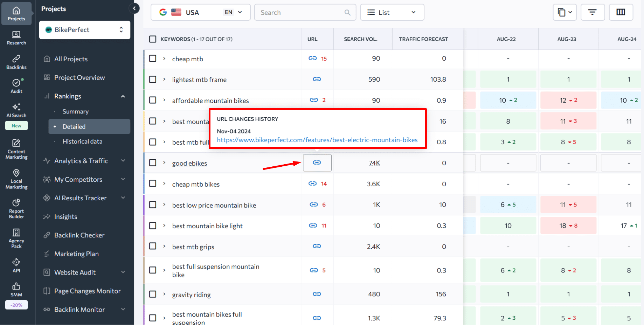Open SMM in the left rail
The image size is (644, 325).
(16, 290)
